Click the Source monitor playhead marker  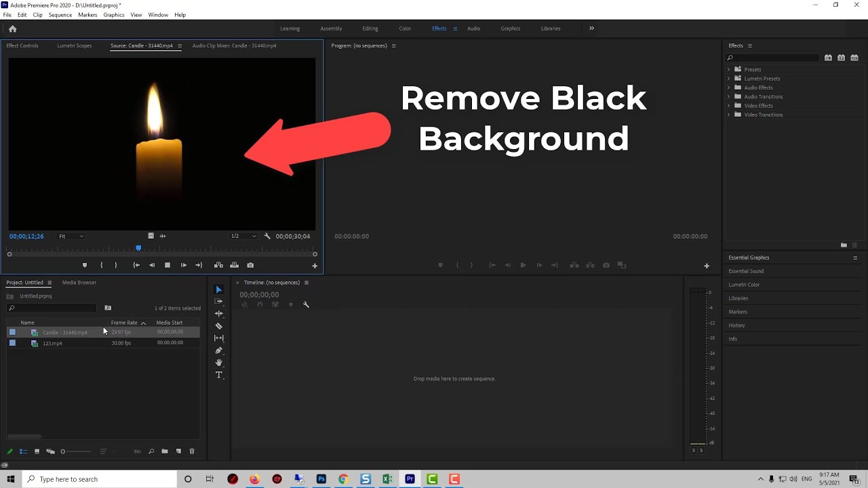click(138, 249)
